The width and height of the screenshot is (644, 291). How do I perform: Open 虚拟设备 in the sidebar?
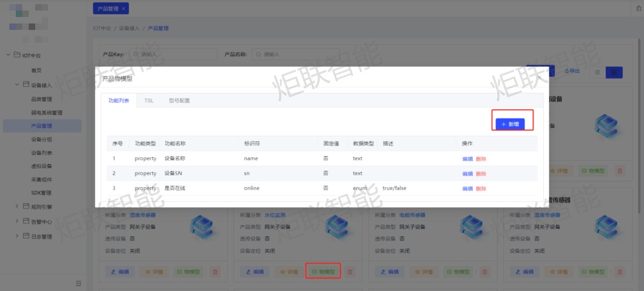tap(41, 166)
